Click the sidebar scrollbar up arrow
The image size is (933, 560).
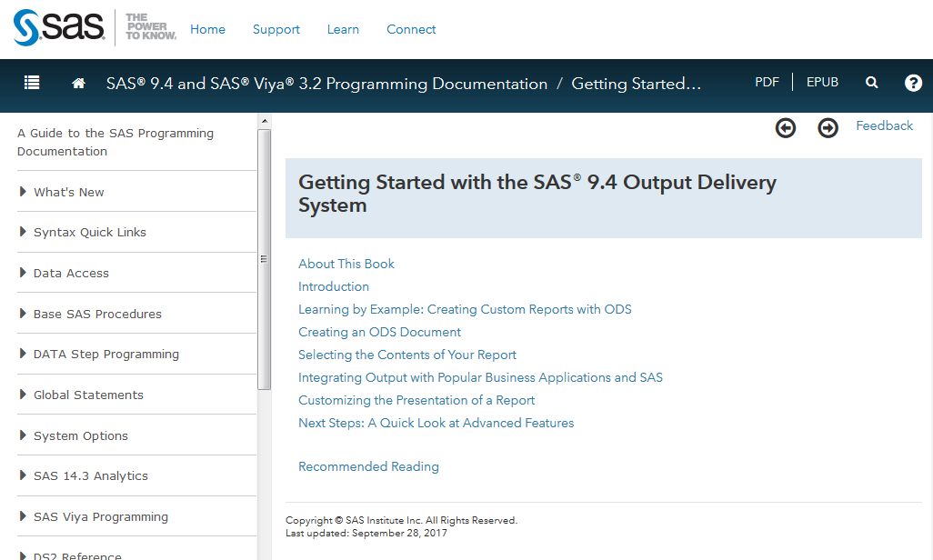click(x=265, y=121)
